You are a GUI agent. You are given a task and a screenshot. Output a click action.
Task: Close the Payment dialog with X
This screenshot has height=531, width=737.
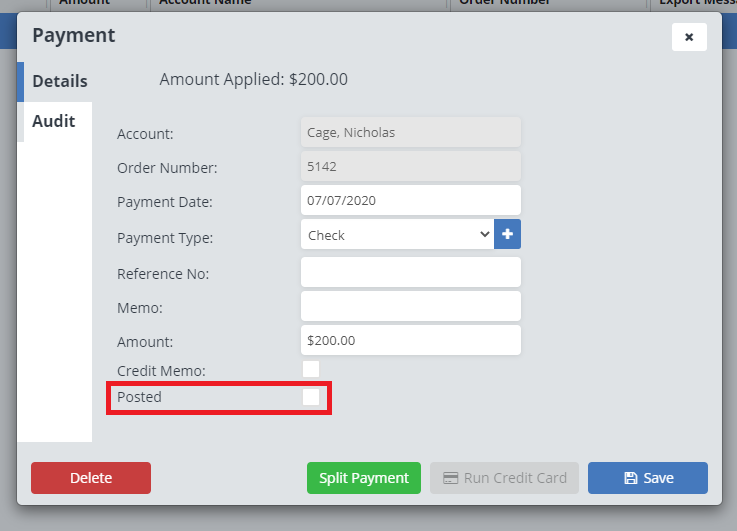coord(689,37)
